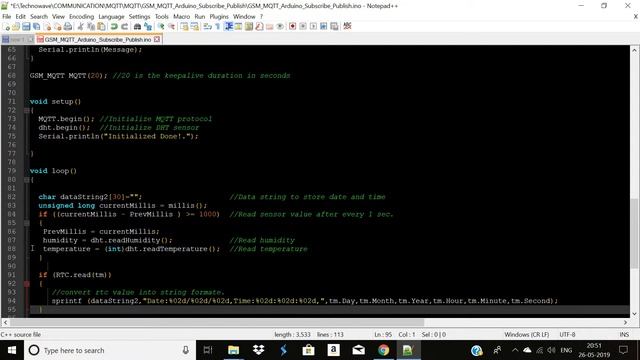Click the Save All toolbar icon
This screenshot has width=640, height=360.
point(36,27)
